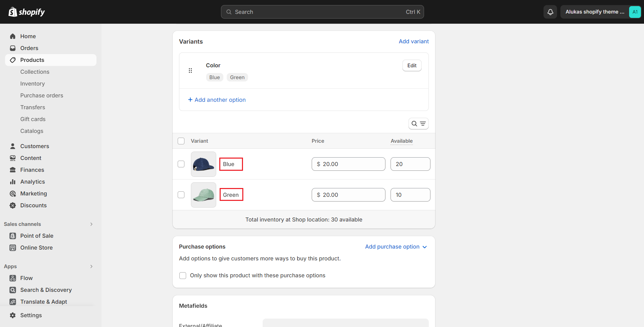Viewport: 644px width, 327px height.
Task: Click the notifications bell icon
Action: click(550, 12)
